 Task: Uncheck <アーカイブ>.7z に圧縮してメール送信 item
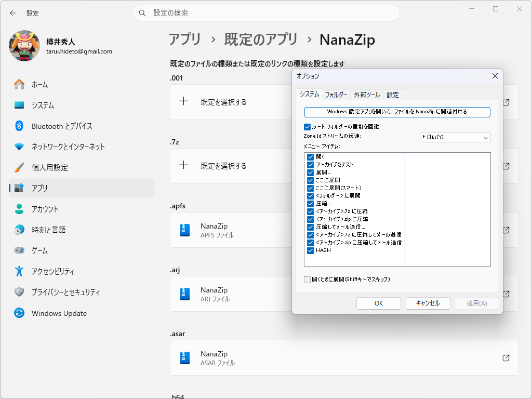coord(310,235)
